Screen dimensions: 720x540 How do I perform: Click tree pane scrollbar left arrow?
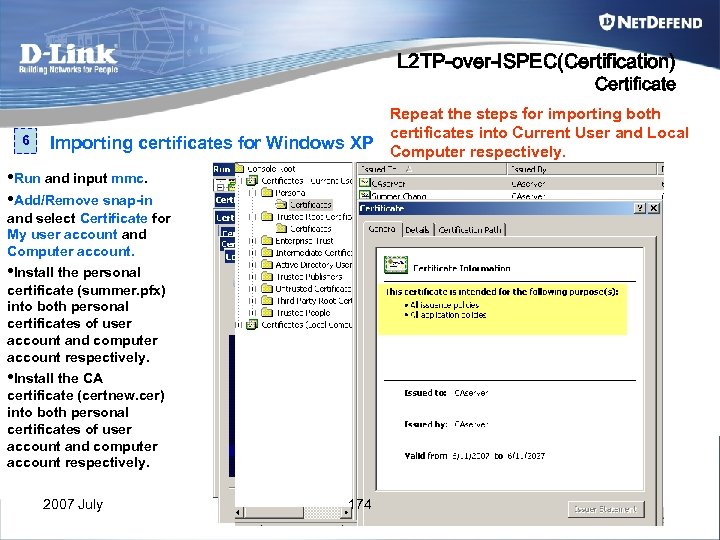(x=238, y=512)
